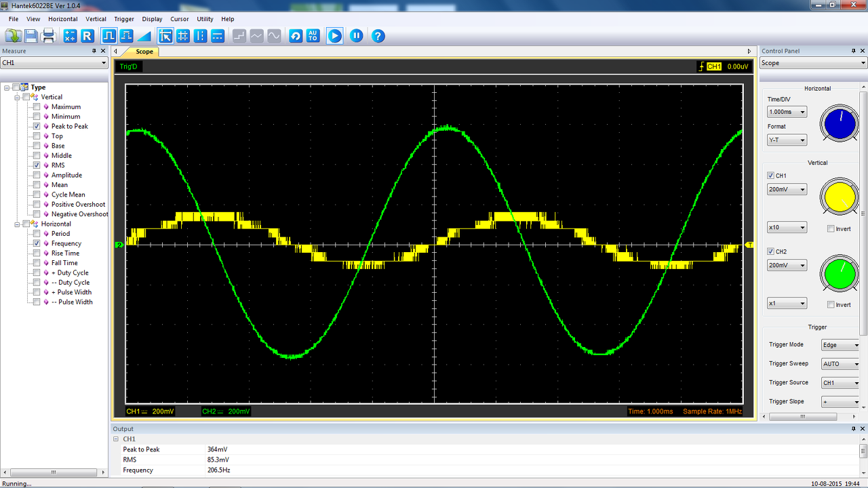The image size is (868, 488).
Task: Click the green CH2 voltage knob
Action: click(840, 273)
